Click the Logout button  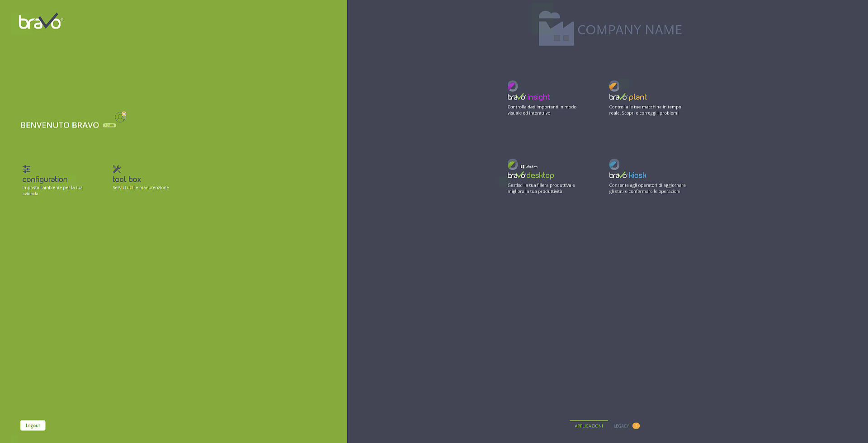[33, 425]
